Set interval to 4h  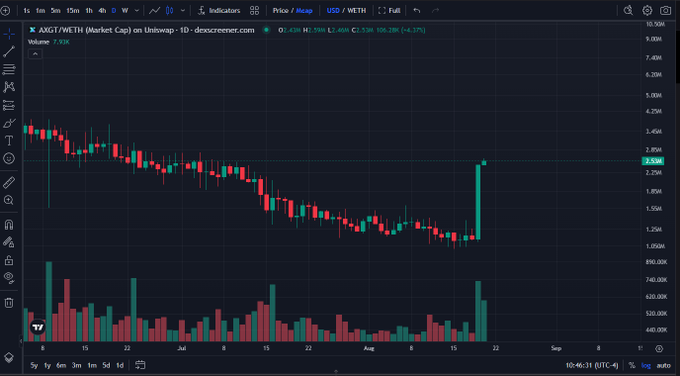[x=102, y=10]
